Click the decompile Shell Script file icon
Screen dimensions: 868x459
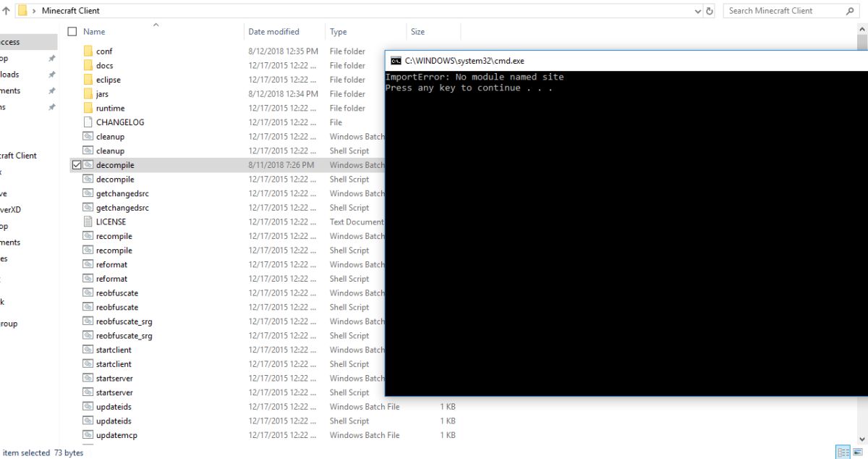[88, 180]
